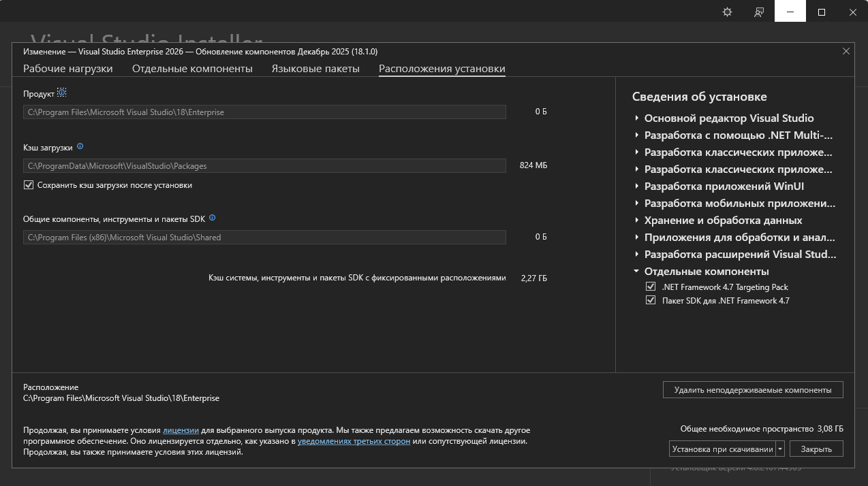Open the installer settings gear icon
Screen dimensions: 868x486
727,12
